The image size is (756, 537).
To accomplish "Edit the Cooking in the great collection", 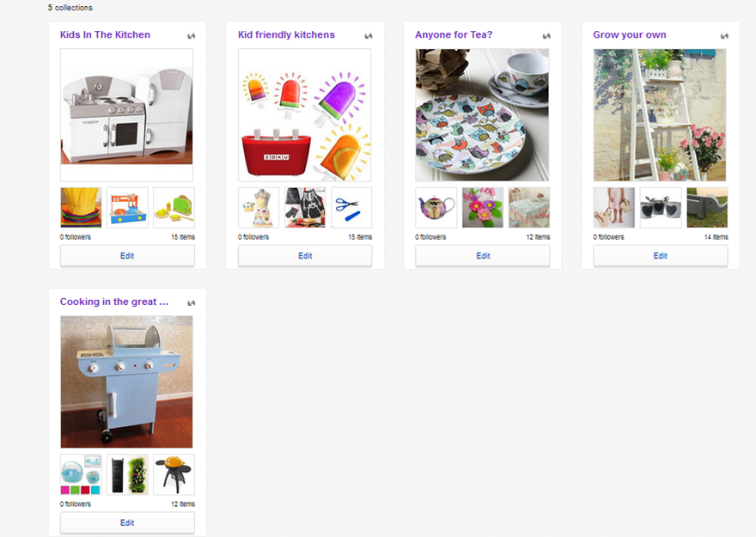I will 127,523.
